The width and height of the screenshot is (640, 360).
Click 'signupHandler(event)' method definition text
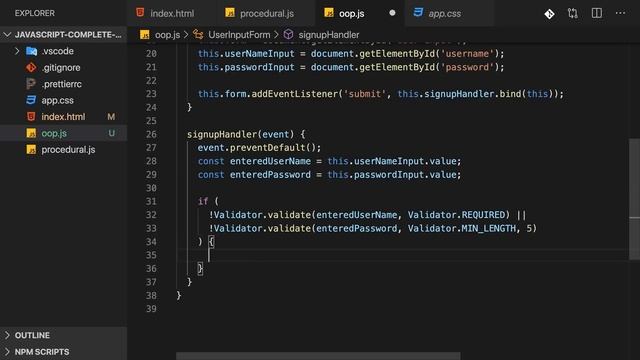(240, 134)
